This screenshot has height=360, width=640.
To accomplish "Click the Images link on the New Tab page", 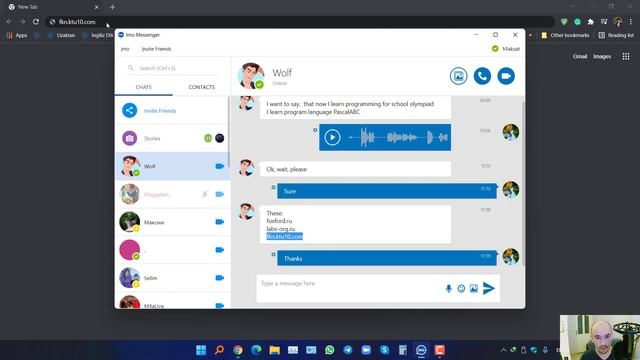I will tap(602, 56).
